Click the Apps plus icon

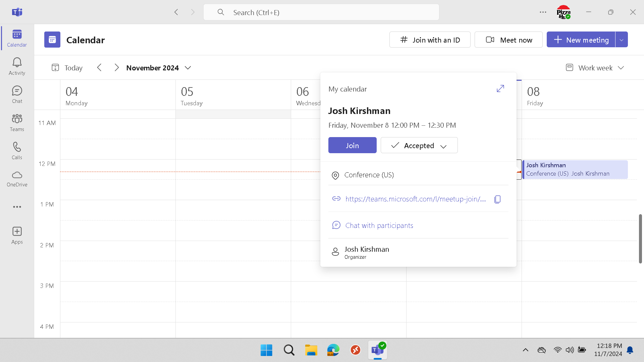(17, 235)
